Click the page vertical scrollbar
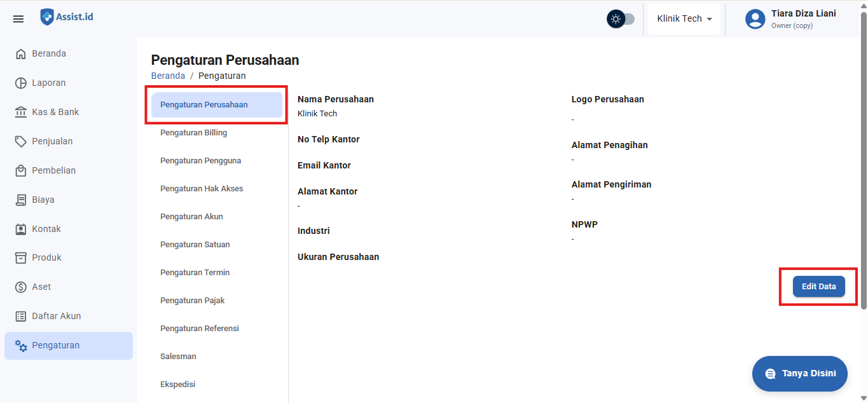Viewport: 868px width, 403px height. [x=863, y=159]
